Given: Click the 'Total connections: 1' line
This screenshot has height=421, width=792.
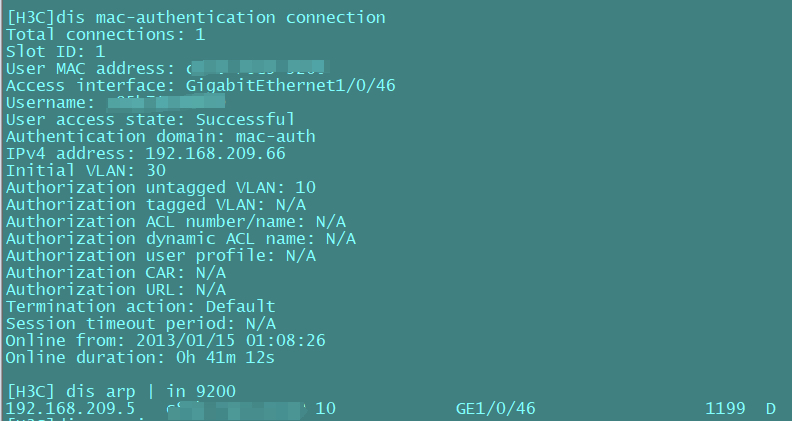Looking at the screenshot, I should pyautogui.click(x=106, y=35).
